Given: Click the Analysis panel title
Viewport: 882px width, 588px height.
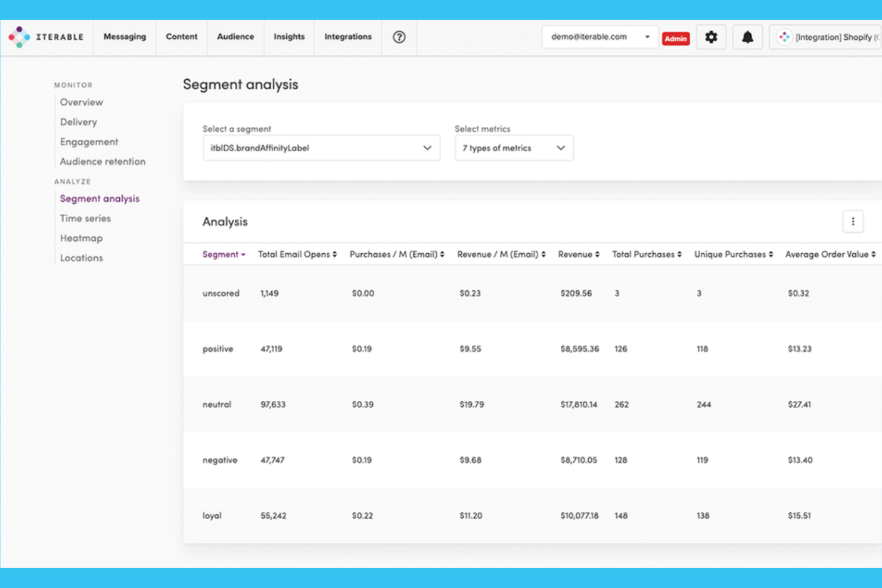Looking at the screenshot, I should pos(225,222).
